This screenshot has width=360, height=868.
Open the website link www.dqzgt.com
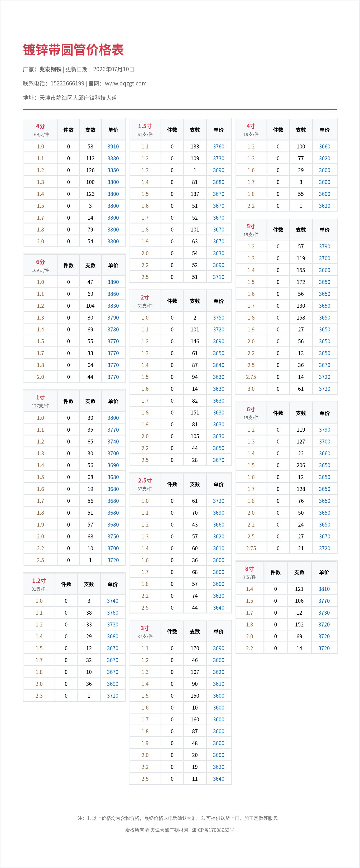pos(126,84)
